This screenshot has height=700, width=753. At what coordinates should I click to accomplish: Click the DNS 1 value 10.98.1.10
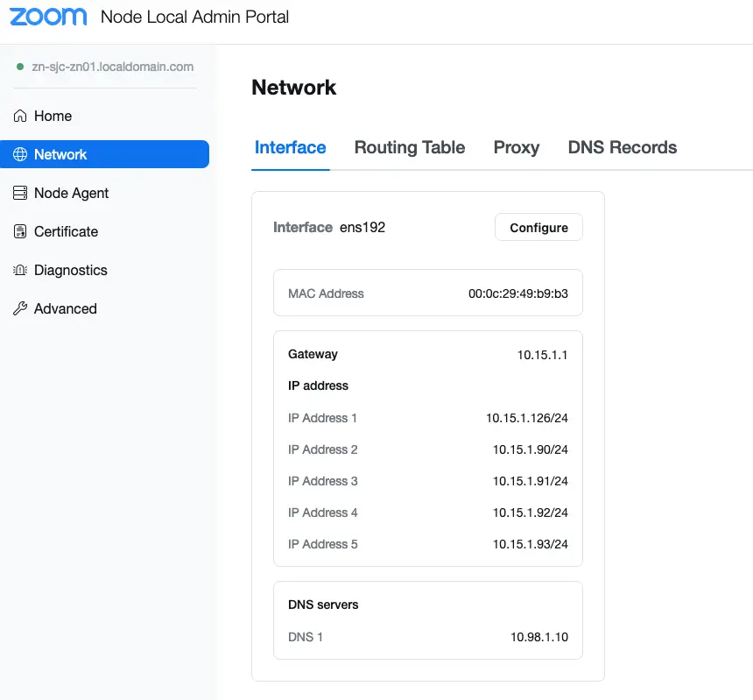pyautogui.click(x=538, y=637)
